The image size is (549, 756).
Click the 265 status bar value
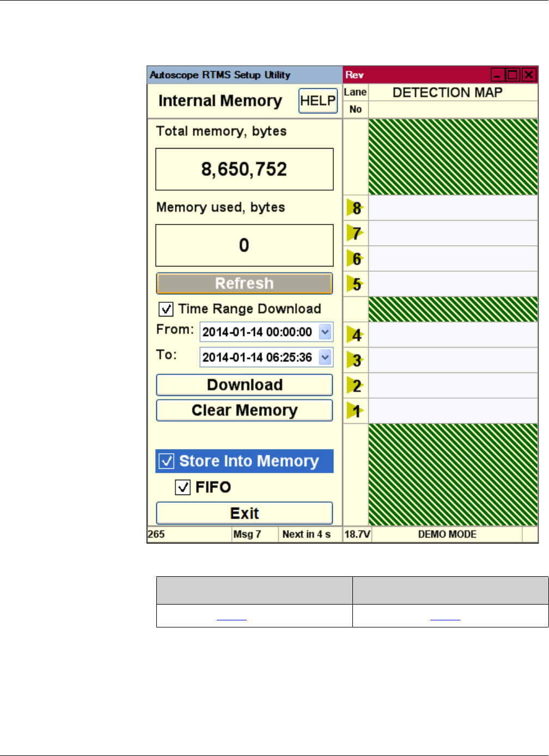(x=156, y=534)
